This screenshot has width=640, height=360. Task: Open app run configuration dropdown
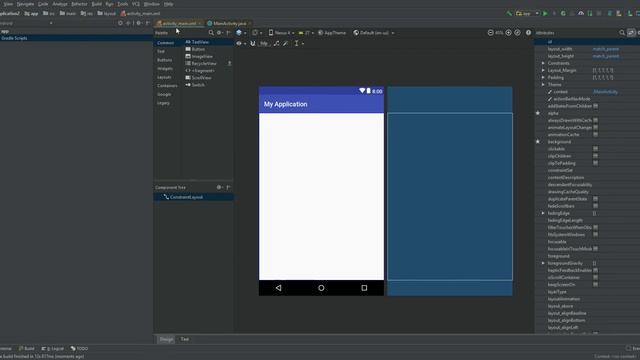point(527,13)
